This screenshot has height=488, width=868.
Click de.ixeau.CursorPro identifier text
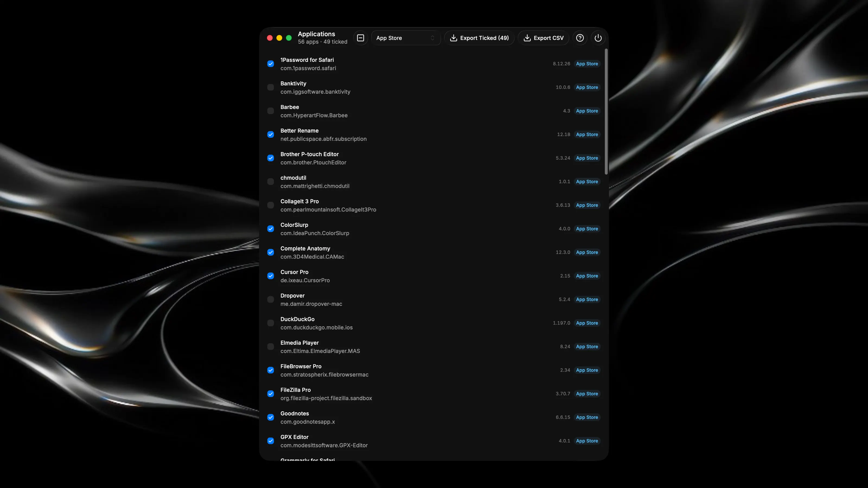tap(305, 280)
